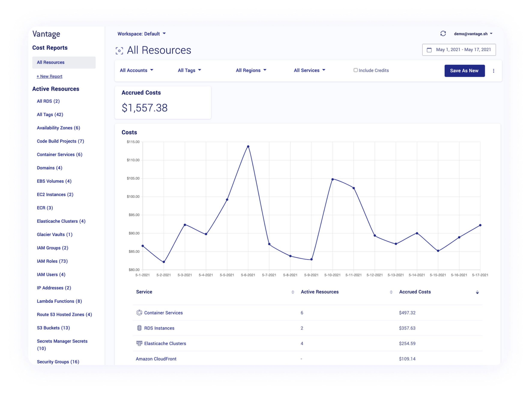The image size is (532, 395).
Task: Click the + New Report link
Action: point(49,76)
